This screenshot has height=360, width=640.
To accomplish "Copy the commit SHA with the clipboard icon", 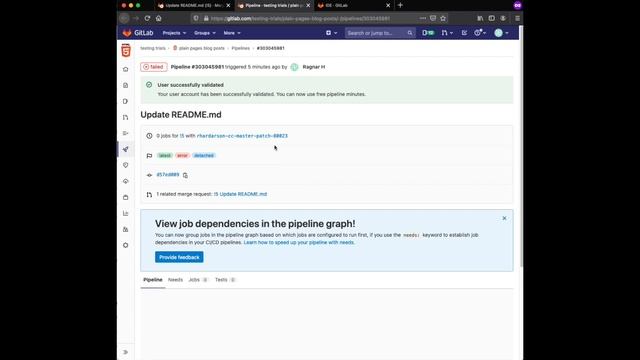I will [185, 175].
